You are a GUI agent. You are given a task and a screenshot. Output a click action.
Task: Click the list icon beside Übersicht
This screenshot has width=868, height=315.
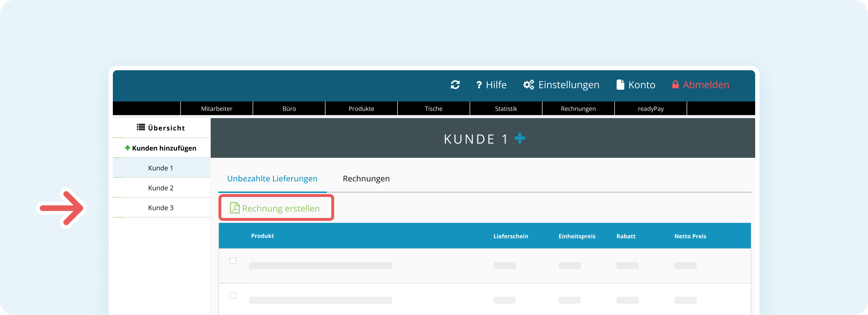pos(141,127)
